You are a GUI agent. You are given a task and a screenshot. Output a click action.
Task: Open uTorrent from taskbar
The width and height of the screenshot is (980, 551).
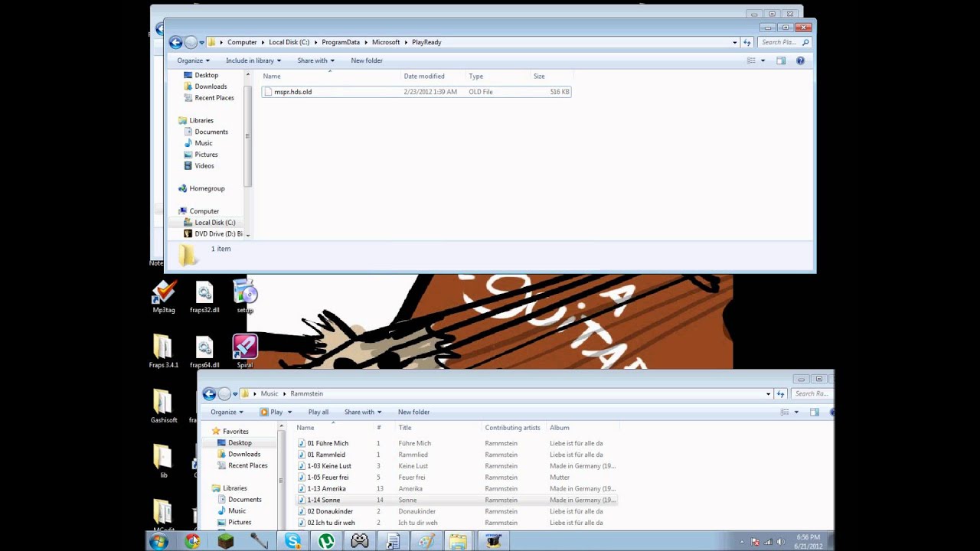click(x=326, y=542)
